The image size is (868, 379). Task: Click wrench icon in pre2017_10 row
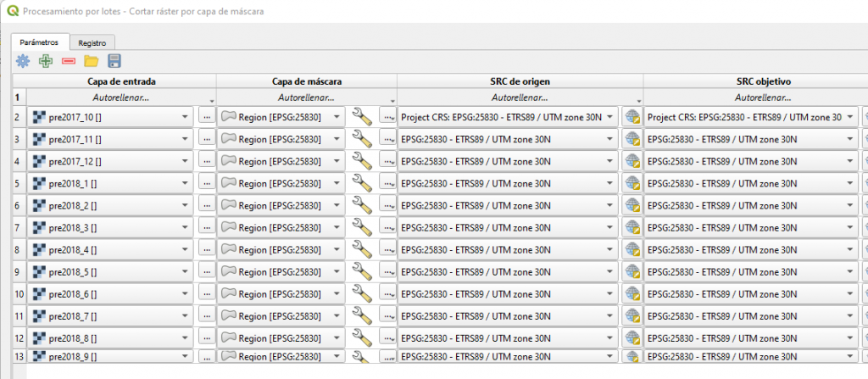[x=362, y=116]
